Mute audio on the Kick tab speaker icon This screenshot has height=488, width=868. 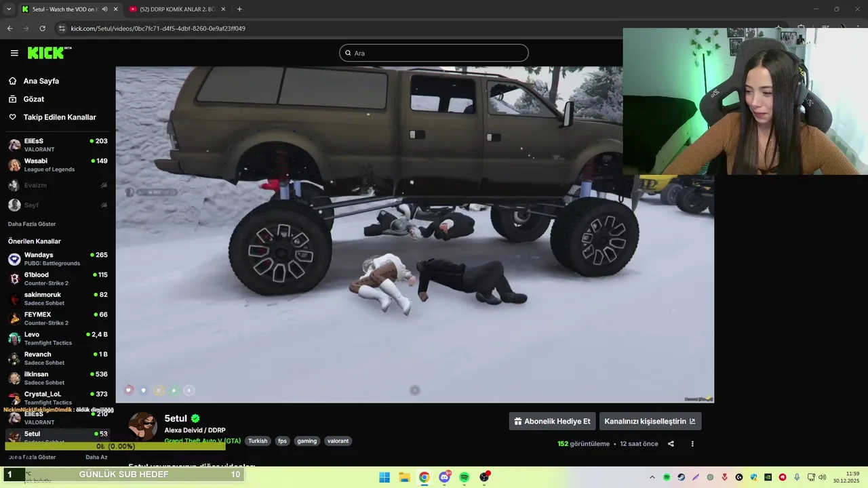[104, 9]
